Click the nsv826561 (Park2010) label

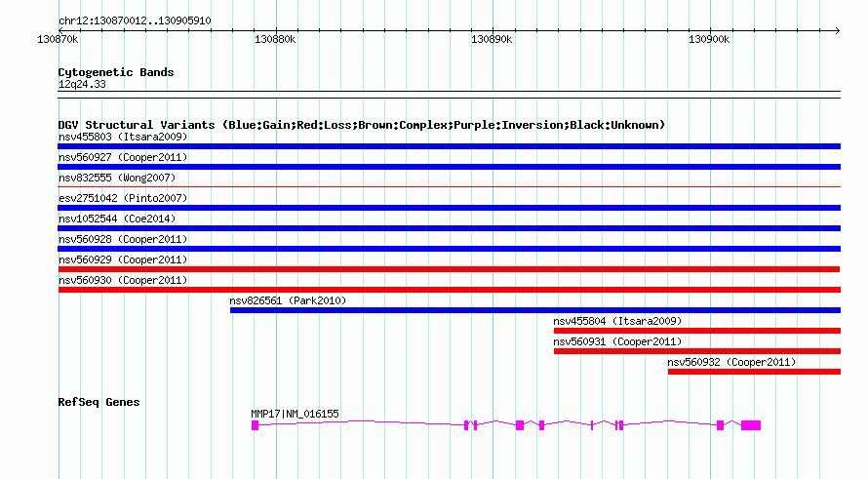[288, 300]
